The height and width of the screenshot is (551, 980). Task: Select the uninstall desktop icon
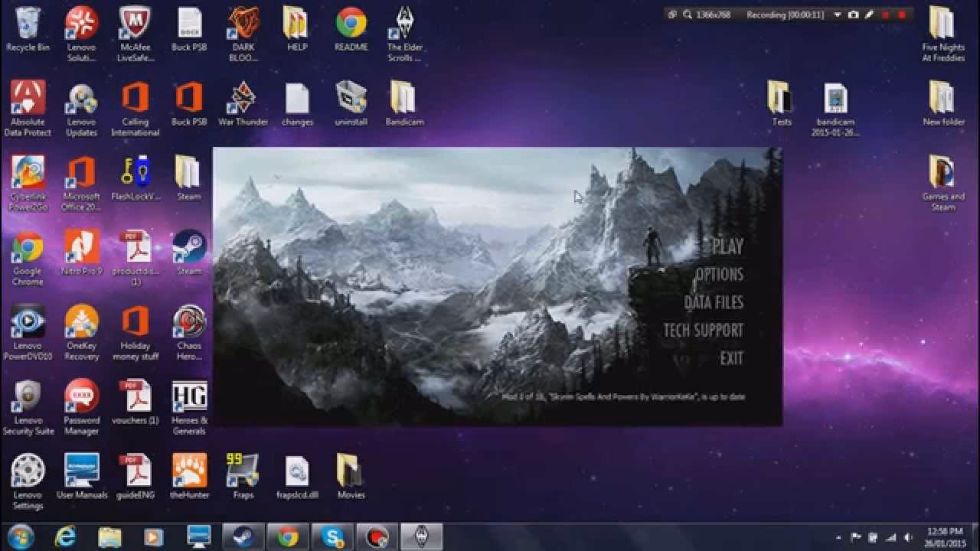click(x=351, y=103)
